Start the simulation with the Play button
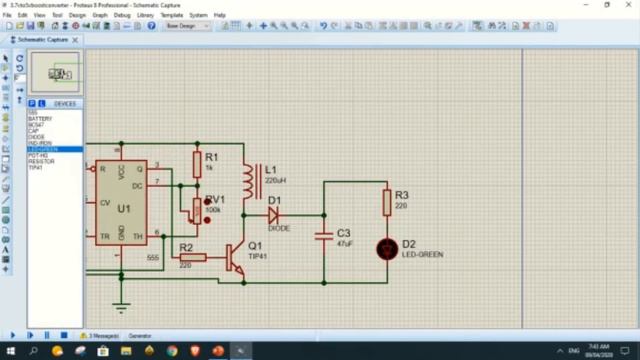The width and height of the screenshot is (640, 360). (12, 335)
